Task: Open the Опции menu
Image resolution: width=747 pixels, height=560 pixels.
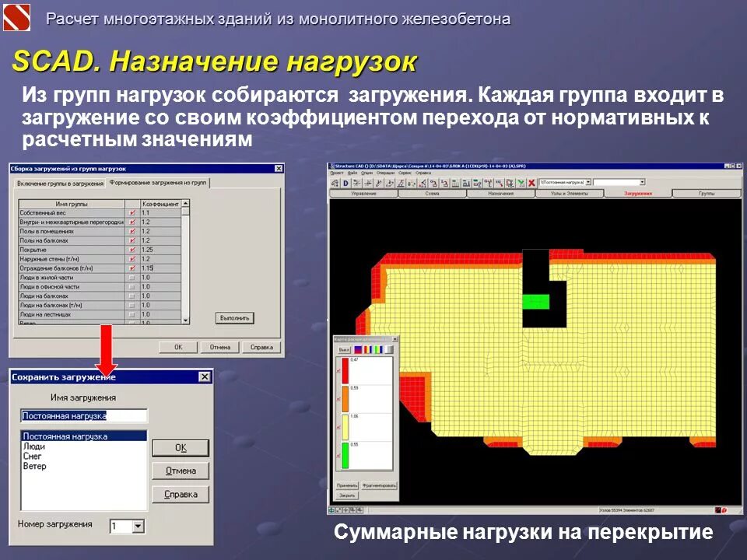Action: tap(366, 173)
